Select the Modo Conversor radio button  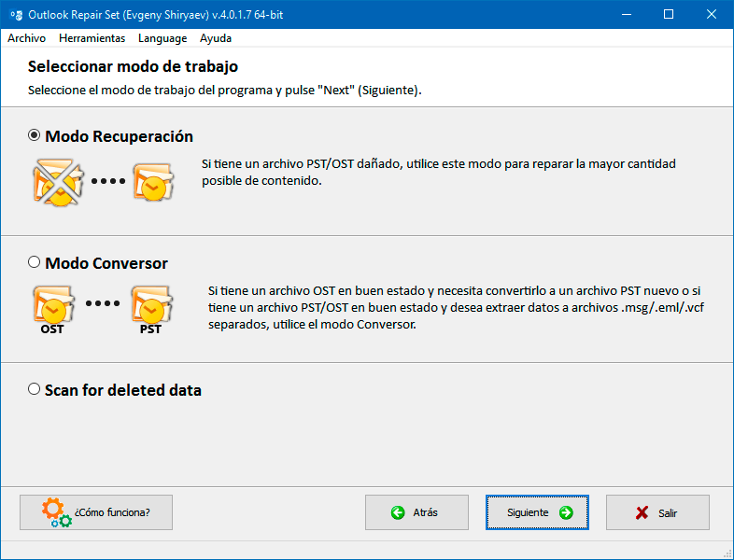[x=34, y=262]
